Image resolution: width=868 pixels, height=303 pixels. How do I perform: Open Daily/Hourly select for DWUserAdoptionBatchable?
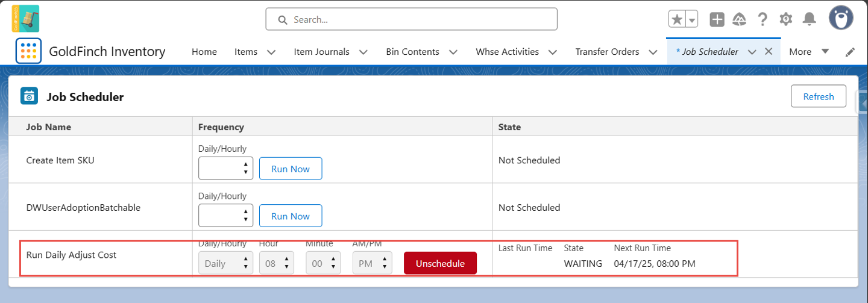pyautogui.click(x=225, y=216)
